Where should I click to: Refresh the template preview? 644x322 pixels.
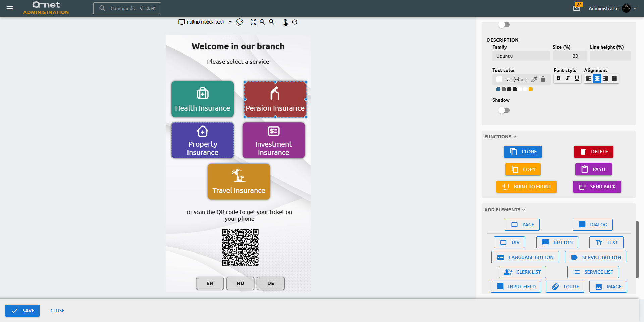(295, 22)
